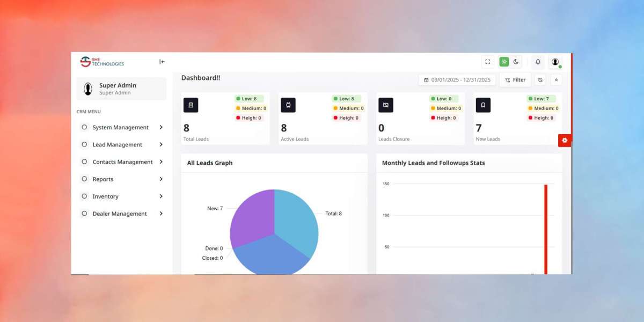Click circle icon beside Reports

point(84,179)
